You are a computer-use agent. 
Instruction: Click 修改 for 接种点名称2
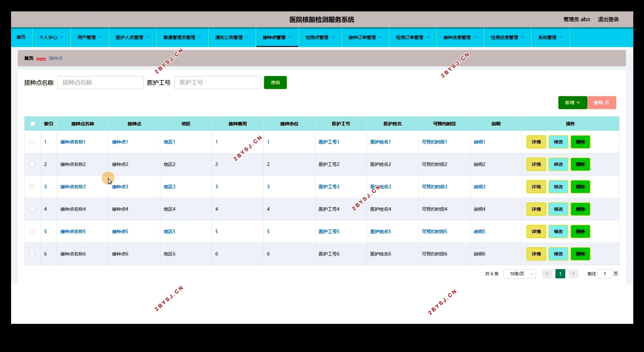tap(558, 164)
